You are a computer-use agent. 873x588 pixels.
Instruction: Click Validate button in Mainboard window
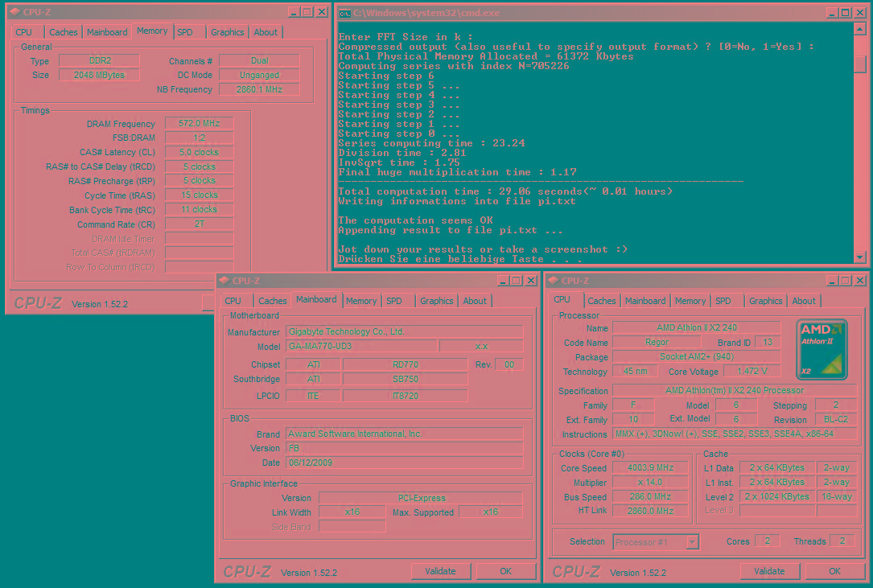coord(440,571)
